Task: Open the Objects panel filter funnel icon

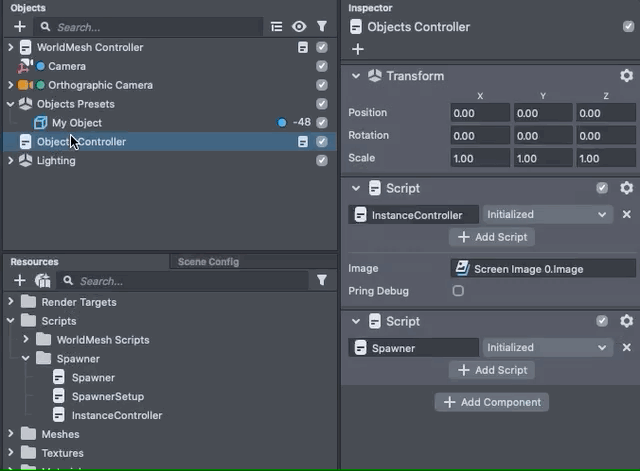Action: point(322,27)
